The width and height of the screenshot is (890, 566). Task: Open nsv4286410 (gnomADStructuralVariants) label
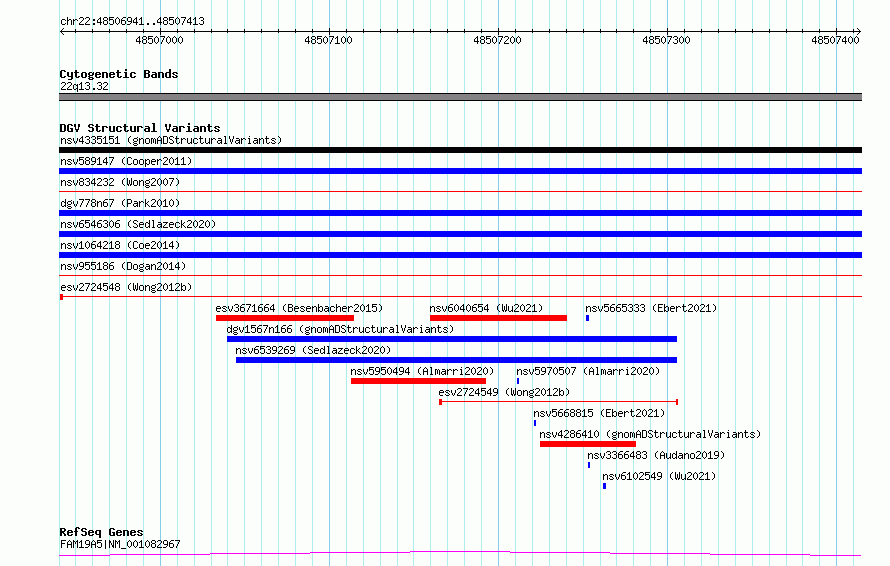[x=650, y=434]
